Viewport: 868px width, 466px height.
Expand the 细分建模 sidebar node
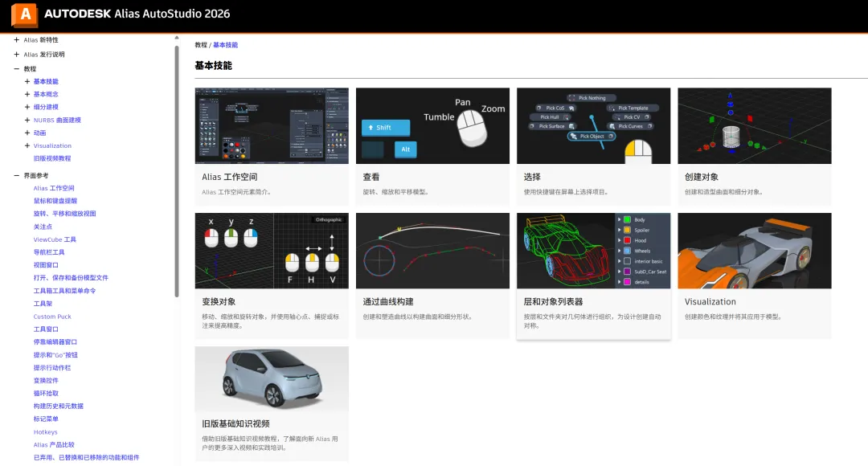[27, 107]
